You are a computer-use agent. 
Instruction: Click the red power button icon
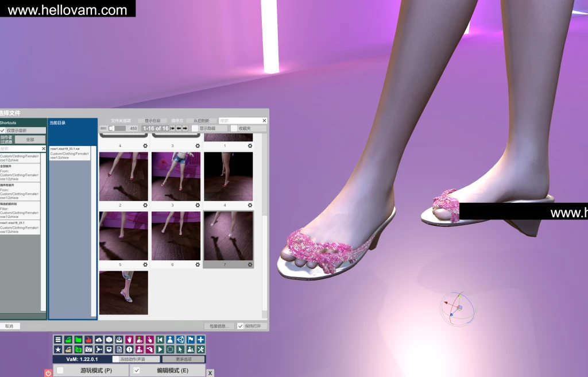click(48, 372)
